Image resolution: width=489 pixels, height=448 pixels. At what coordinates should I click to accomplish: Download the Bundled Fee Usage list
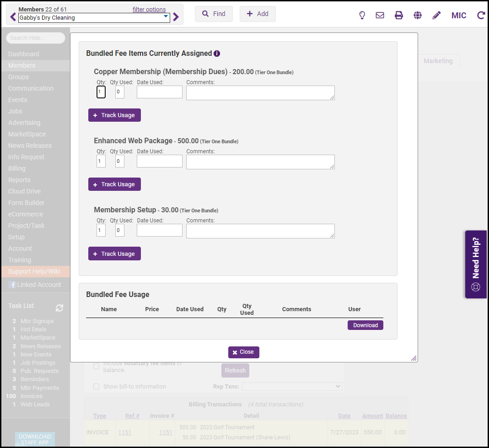point(365,325)
